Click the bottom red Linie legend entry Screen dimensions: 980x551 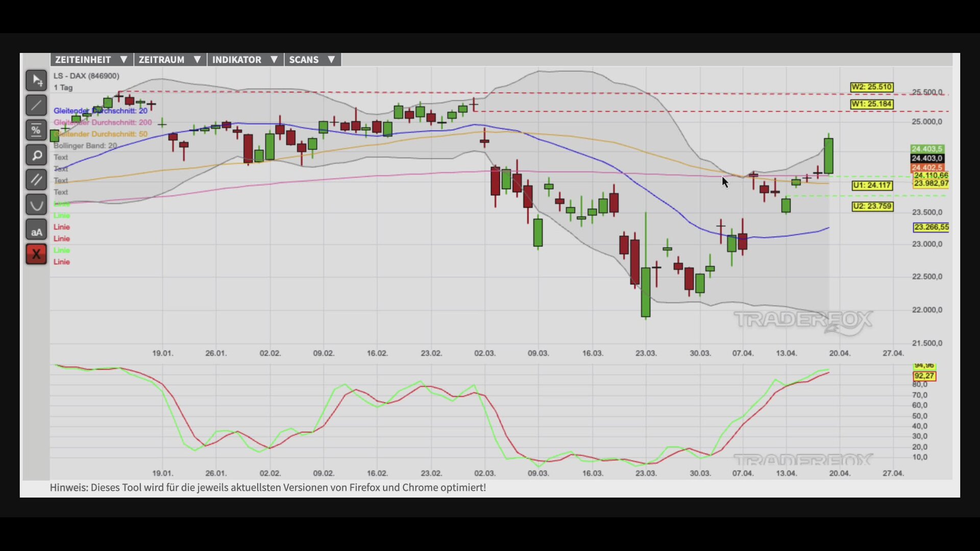pos(62,262)
